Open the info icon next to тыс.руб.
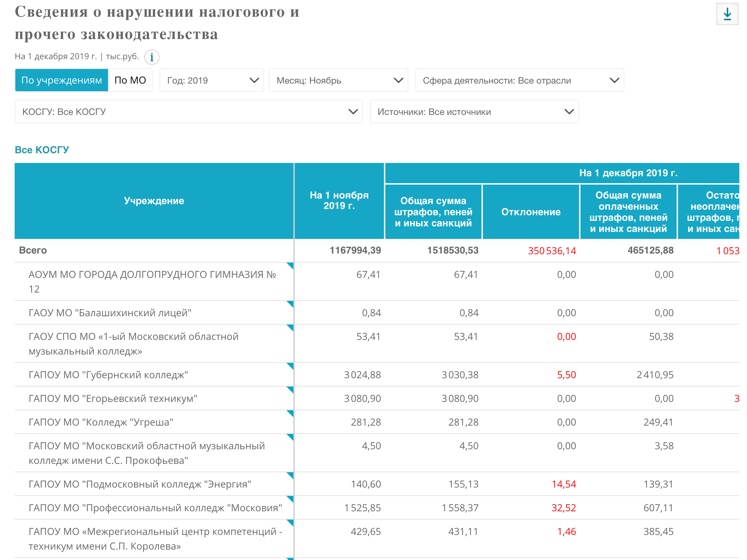 (x=152, y=57)
